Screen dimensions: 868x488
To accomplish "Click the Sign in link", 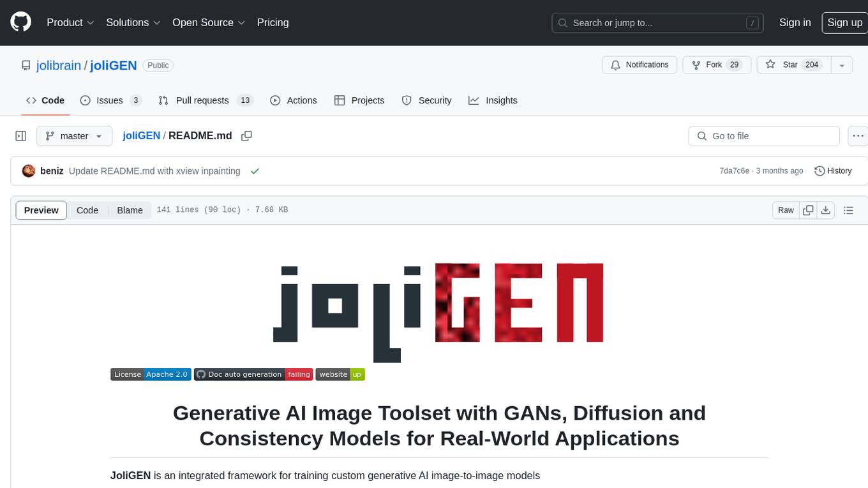I will [795, 22].
